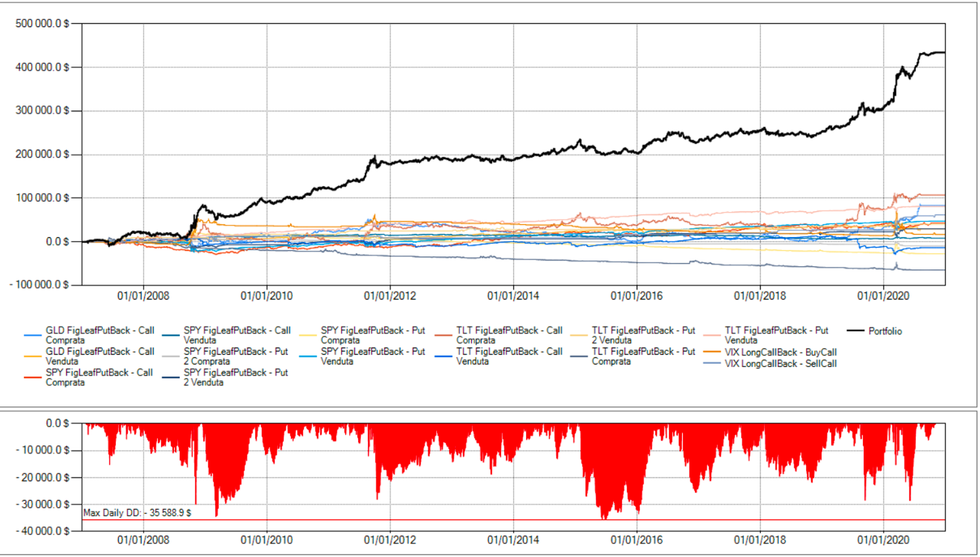This screenshot has height=557, width=980.
Task: Click '01/01/2016' date under the equity chart
Action: coord(637,296)
